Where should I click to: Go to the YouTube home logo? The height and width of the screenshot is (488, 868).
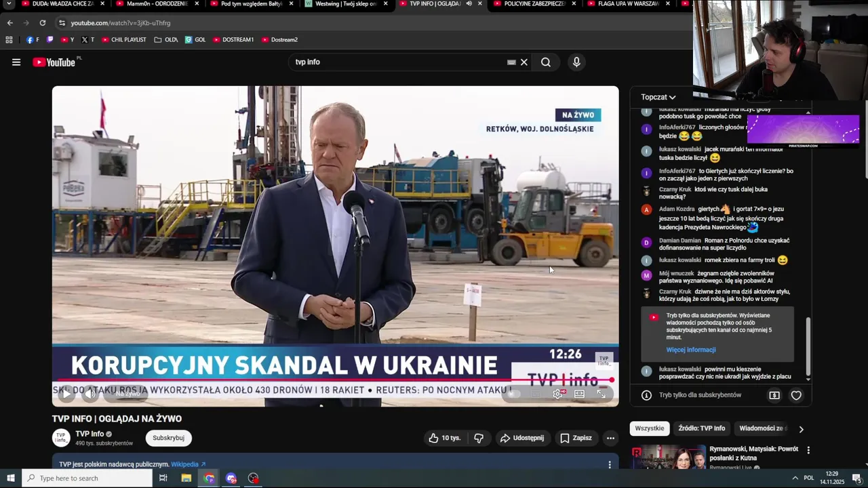[54, 62]
